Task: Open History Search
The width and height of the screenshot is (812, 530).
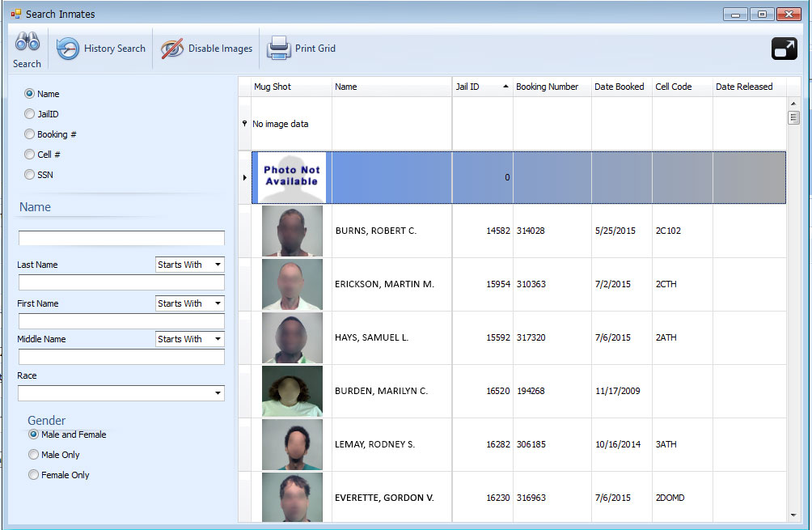Action: click(x=101, y=48)
